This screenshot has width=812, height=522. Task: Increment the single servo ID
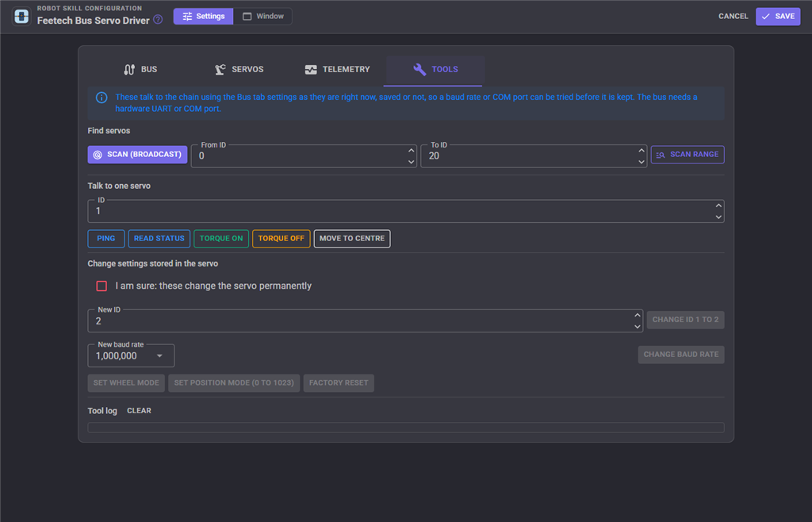718,205
